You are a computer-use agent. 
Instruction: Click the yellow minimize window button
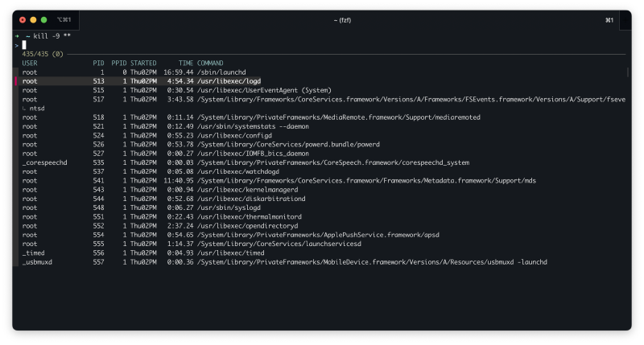(x=33, y=19)
